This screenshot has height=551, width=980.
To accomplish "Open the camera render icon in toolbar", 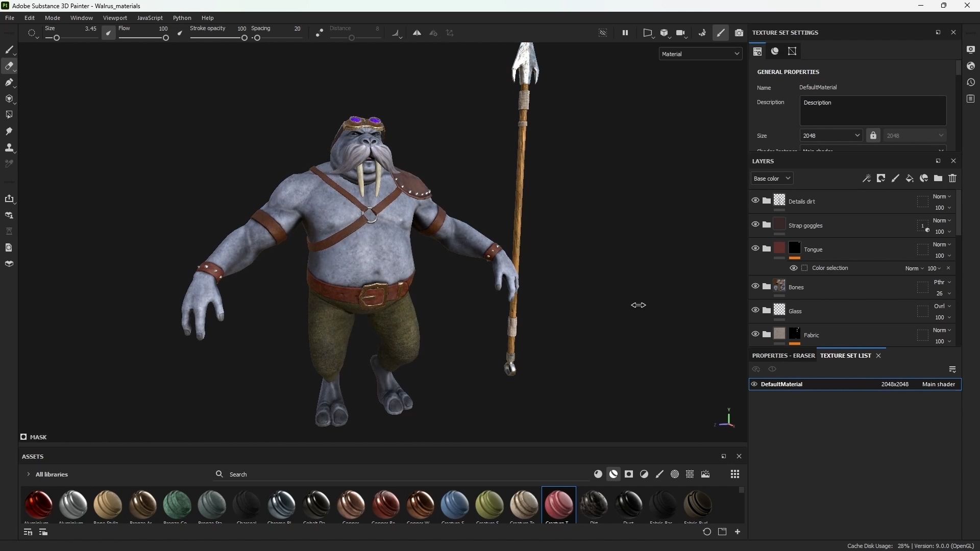I will 739,33.
